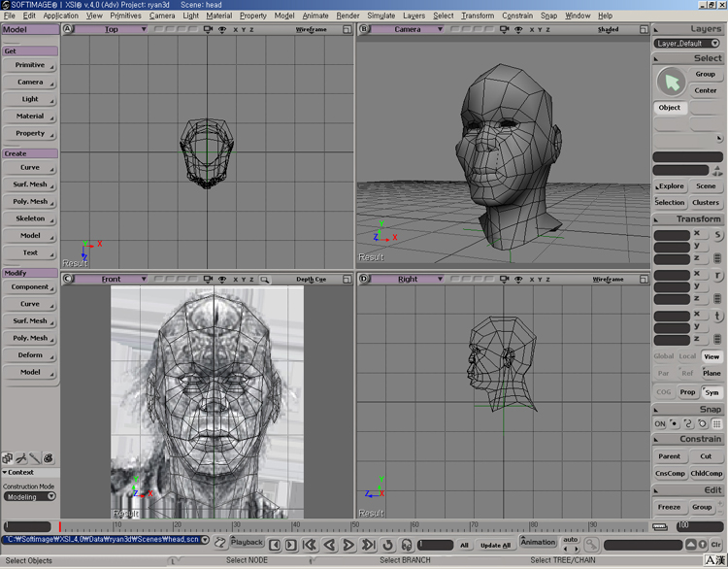This screenshot has width=728, height=569.
Task: Open the Render menu
Action: click(x=347, y=16)
